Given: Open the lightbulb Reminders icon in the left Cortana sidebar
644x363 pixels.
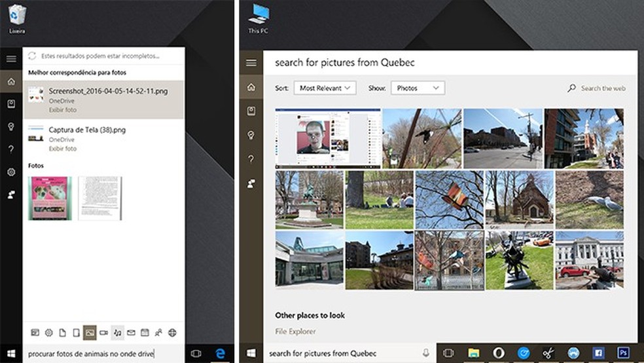Looking at the screenshot, I should point(11,126).
